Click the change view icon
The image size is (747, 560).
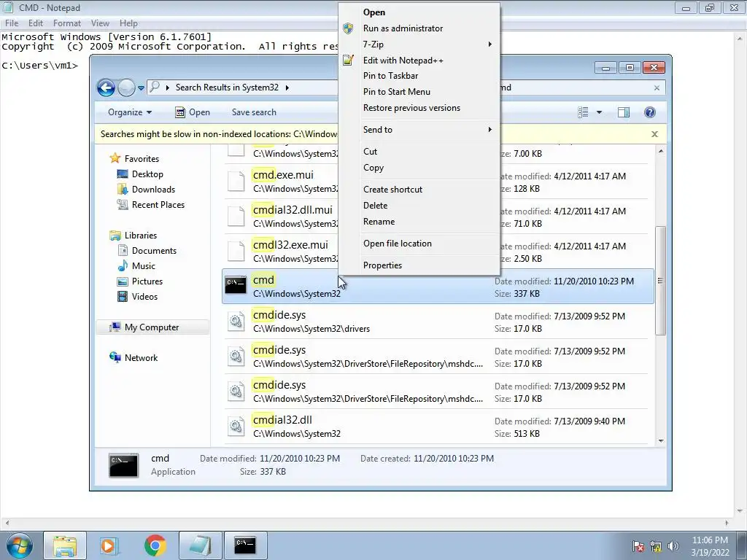pos(583,112)
